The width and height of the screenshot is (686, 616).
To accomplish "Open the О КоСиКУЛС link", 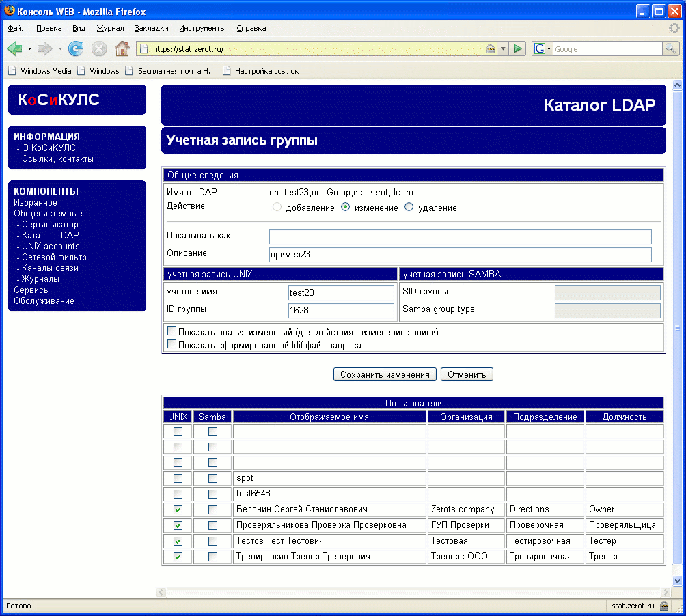I will pyautogui.click(x=49, y=148).
